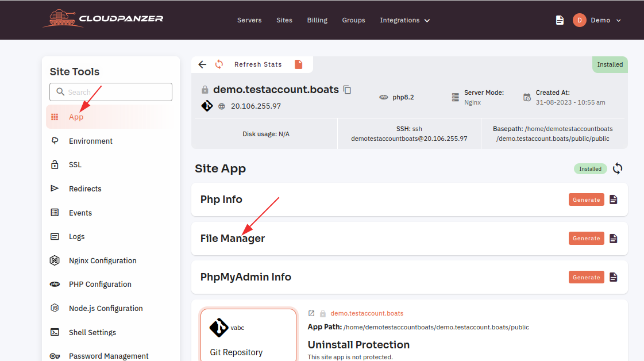
Task: Focus the Site Tools search field
Action: pos(111,92)
